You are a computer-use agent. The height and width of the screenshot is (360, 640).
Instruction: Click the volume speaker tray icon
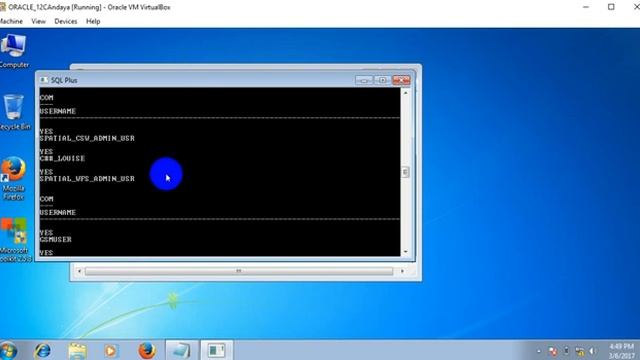593,351
